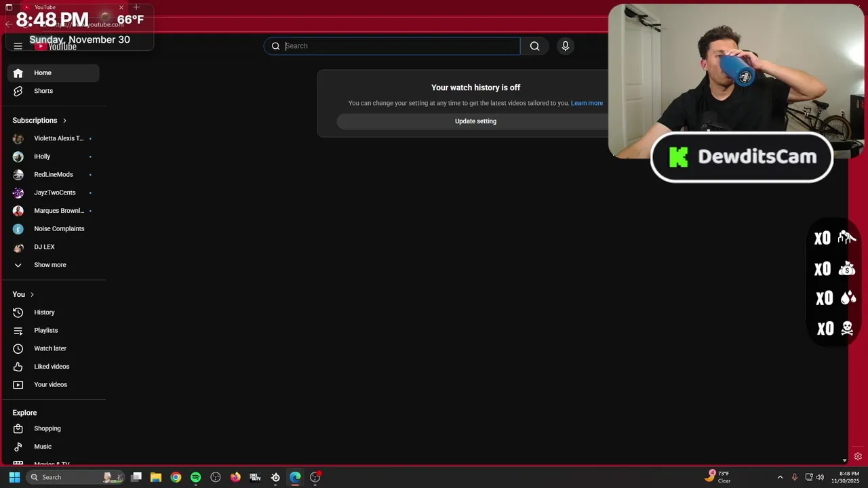Click the Windows taskbar Search box

tap(75, 477)
